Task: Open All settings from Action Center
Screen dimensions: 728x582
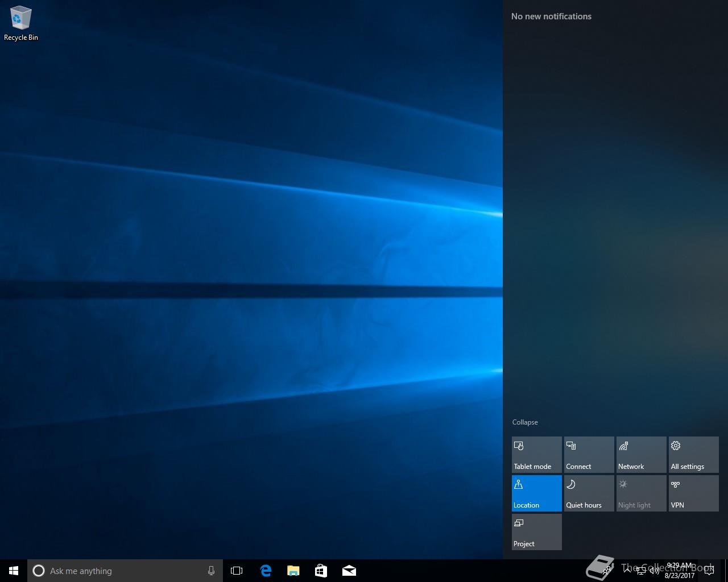Action: (x=693, y=455)
